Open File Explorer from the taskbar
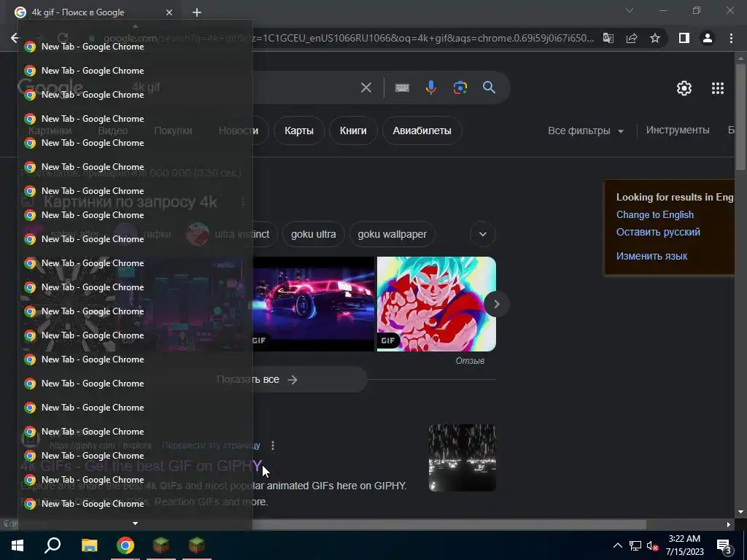The width and height of the screenshot is (747, 560). point(89,545)
